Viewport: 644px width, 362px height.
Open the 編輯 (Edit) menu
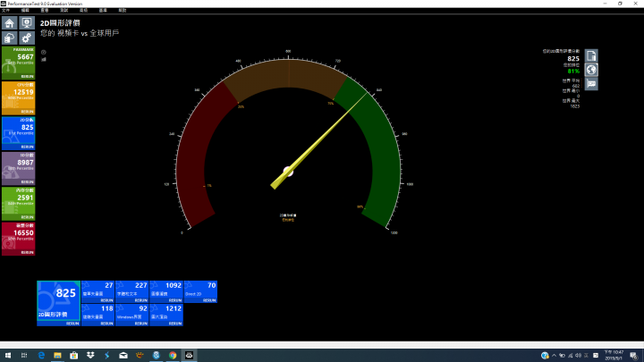[25, 10]
